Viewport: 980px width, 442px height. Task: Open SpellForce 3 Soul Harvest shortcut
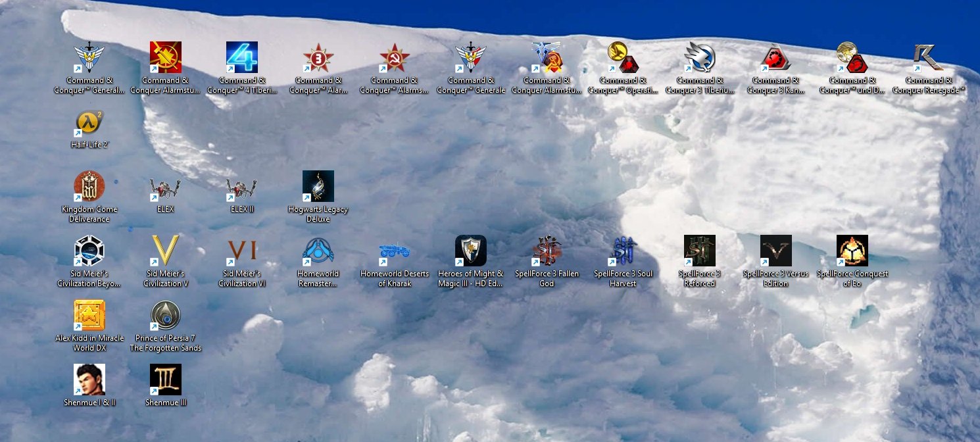pyautogui.click(x=624, y=251)
